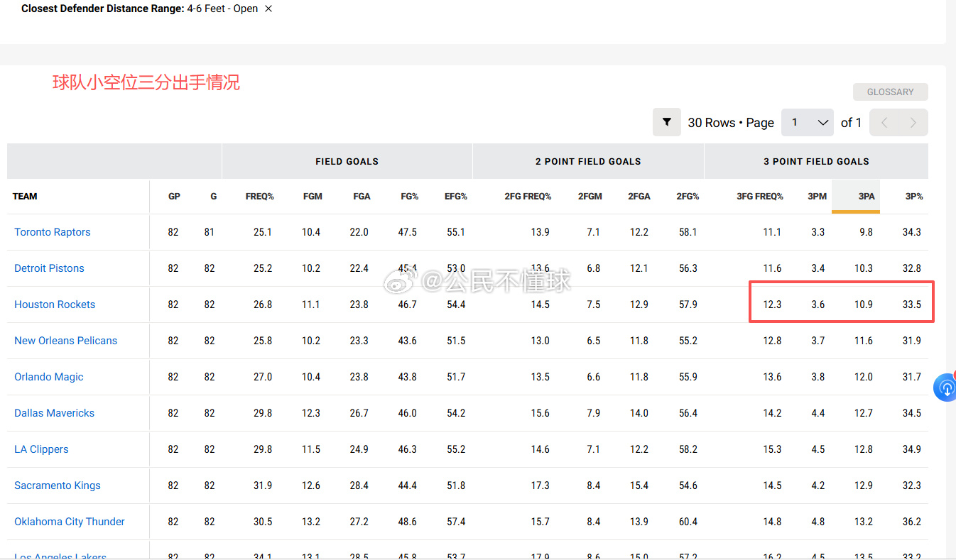Open the LA Clippers team link
956x560 pixels.
tap(41, 449)
